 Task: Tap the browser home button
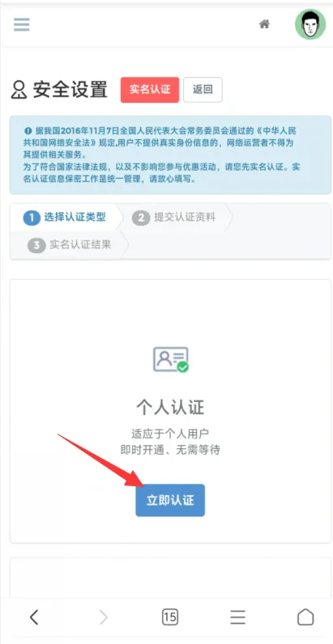click(305, 616)
